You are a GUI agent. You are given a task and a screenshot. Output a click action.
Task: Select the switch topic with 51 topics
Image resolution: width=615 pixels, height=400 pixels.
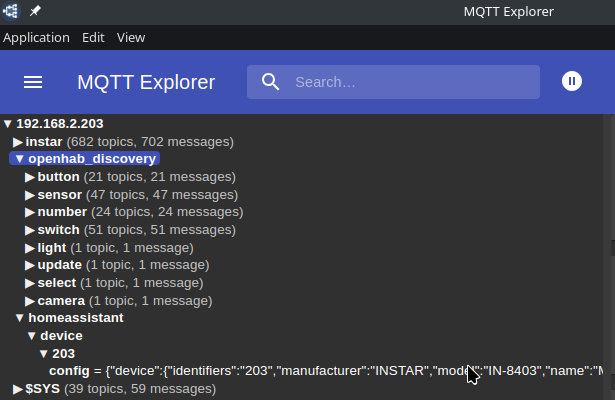click(60, 230)
